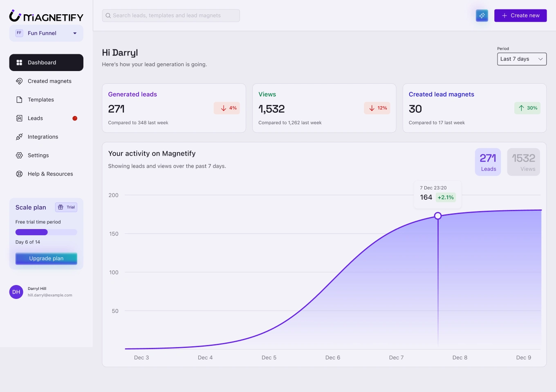This screenshot has height=392, width=556.
Task: Click the Magnetify magnet logo
Action: point(15,16)
